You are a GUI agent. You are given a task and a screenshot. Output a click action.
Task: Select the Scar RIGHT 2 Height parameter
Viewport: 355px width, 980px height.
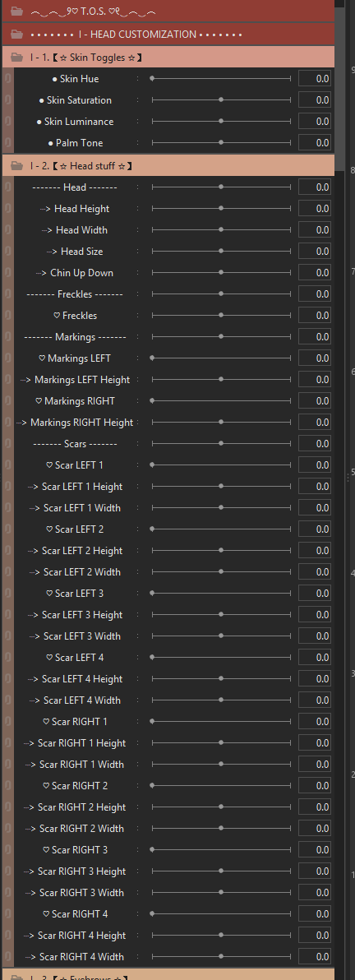(75, 807)
